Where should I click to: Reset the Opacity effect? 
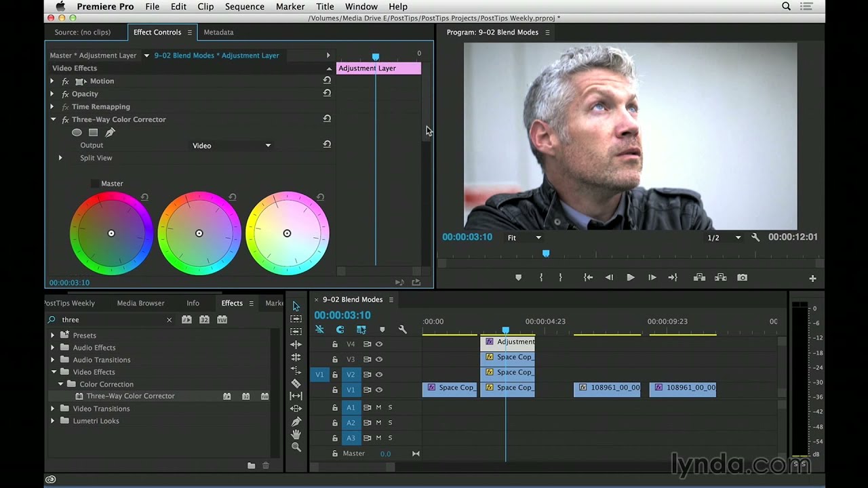point(327,93)
